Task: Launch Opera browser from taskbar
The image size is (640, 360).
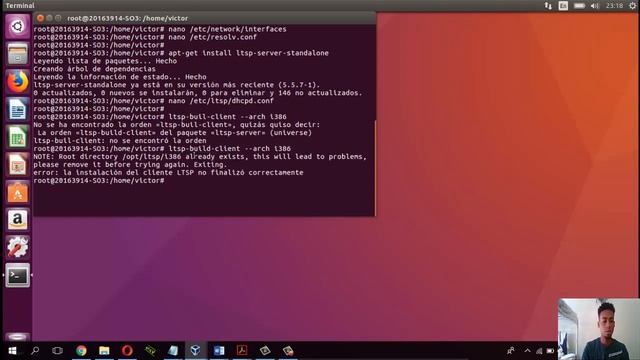Action: 127,351
